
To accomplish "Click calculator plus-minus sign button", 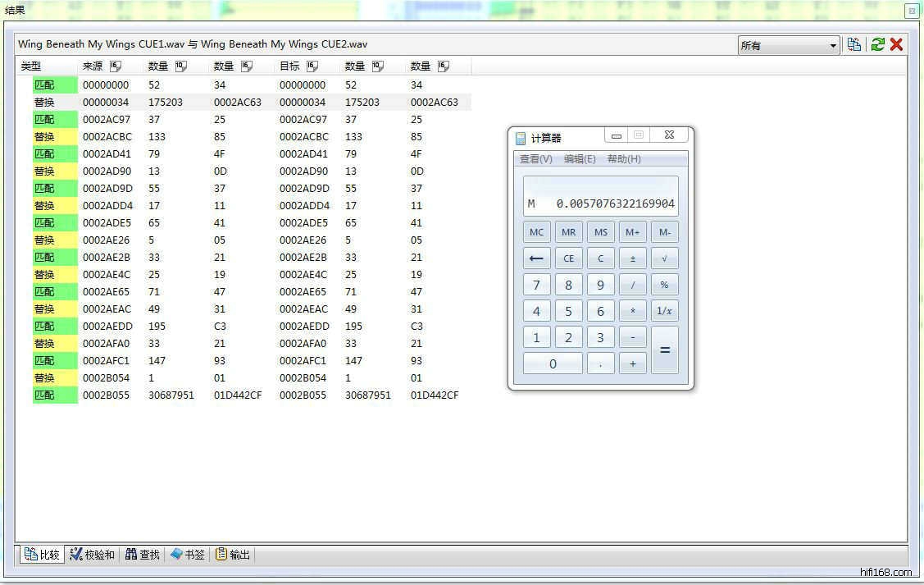I will (x=632, y=258).
